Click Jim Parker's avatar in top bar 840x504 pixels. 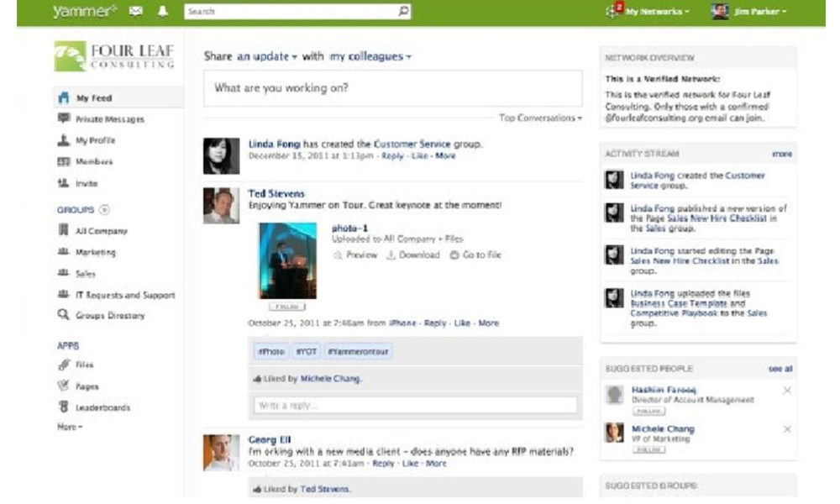[720, 11]
